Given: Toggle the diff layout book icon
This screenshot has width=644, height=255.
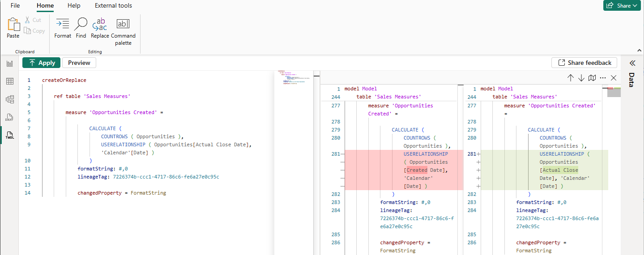Looking at the screenshot, I should [592, 78].
